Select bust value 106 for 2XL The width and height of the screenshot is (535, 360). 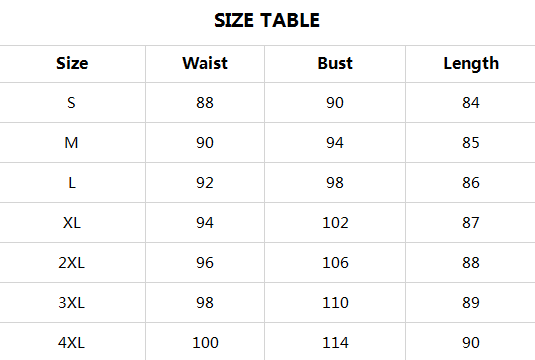pos(335,263)
